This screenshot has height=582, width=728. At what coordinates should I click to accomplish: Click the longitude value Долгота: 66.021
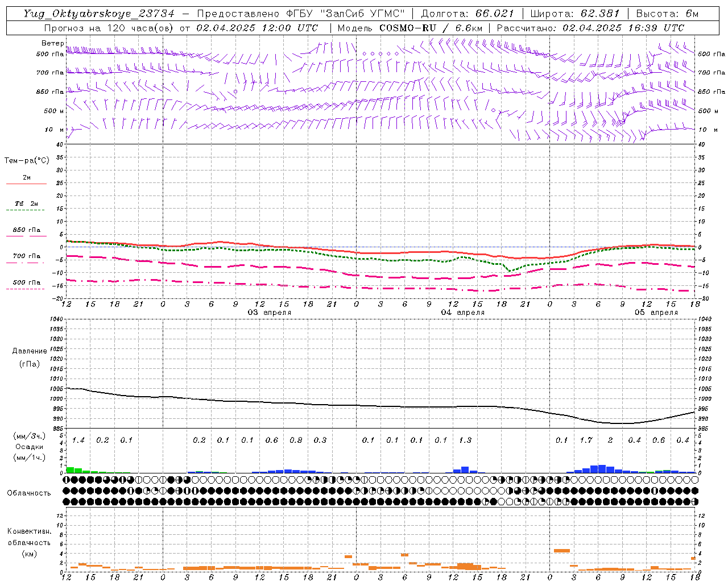[x=468, y=14]
